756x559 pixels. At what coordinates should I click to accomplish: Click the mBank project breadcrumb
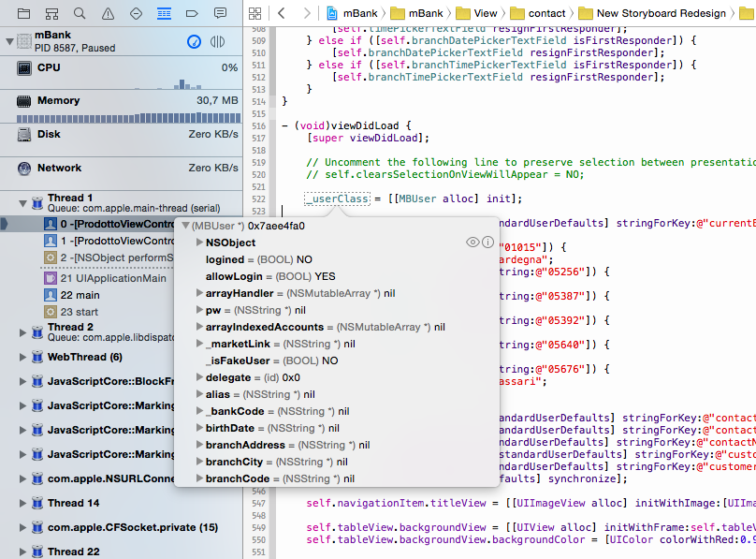point(353,13)
